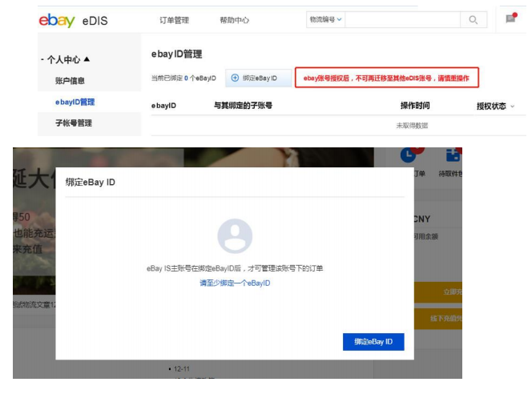Open the 帮助中心 menu
532x394 pixels.
(x=234, y=20)
